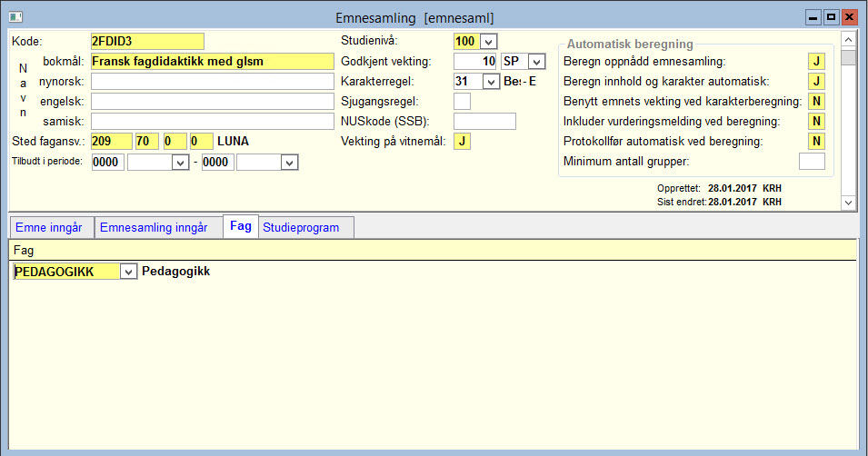Toggle 'Beregn innhold og karakter automatisk' field
The height and width of the screenshot is (456, 868).
point(816,82)
